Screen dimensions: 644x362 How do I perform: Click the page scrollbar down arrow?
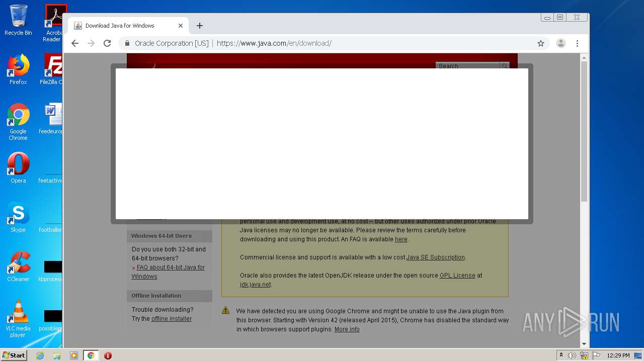point(584,344)
